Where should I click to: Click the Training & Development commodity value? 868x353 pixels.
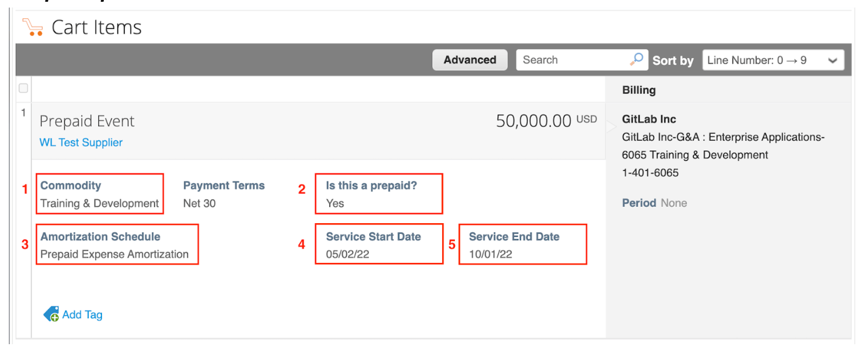pos(100,204)
